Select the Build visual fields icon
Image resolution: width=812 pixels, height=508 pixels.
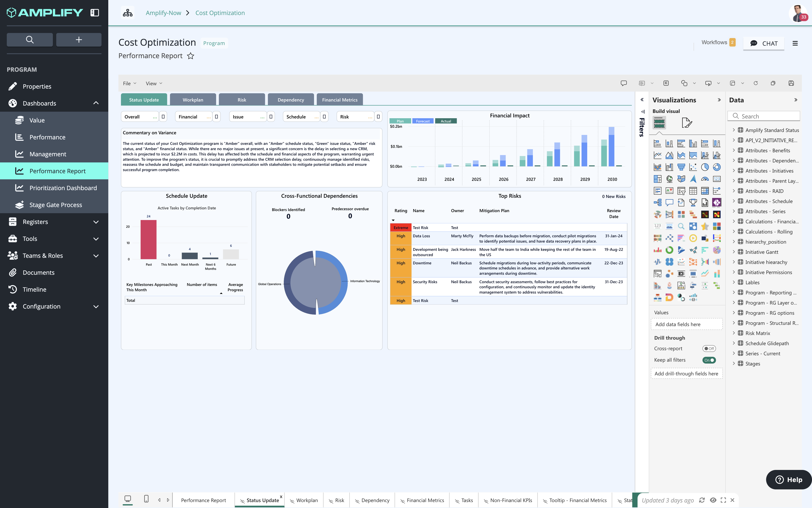tap(659, 123)
